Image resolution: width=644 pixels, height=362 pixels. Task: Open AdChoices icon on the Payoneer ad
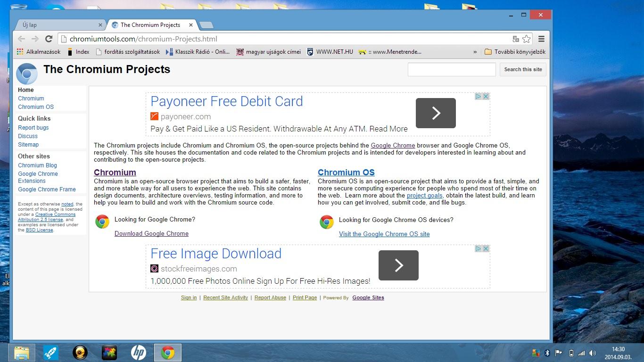click(x=478, y=96)
